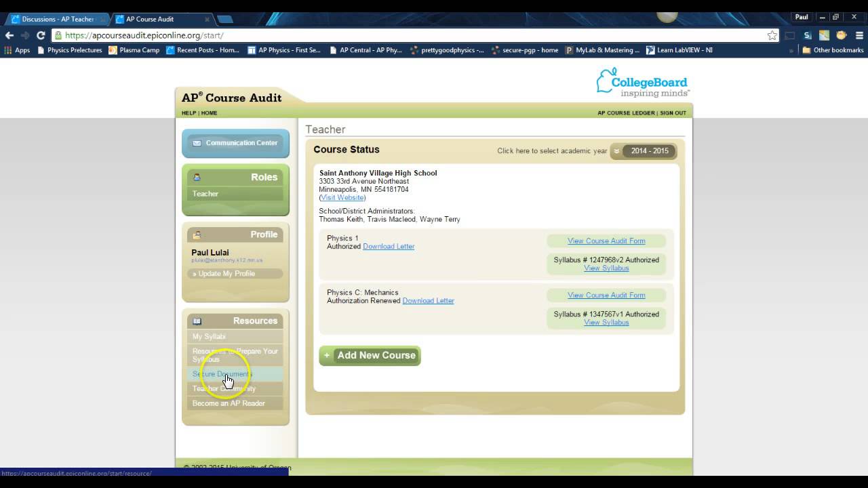The image size is (868, 488).
Task: Click the person icon in Roles header
Action: pos(197,178)
